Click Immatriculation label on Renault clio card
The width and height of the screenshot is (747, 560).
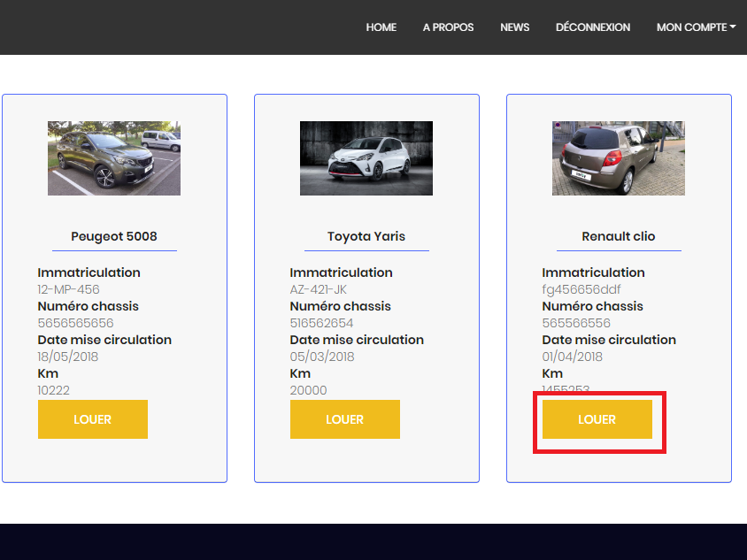coord(593,272)
